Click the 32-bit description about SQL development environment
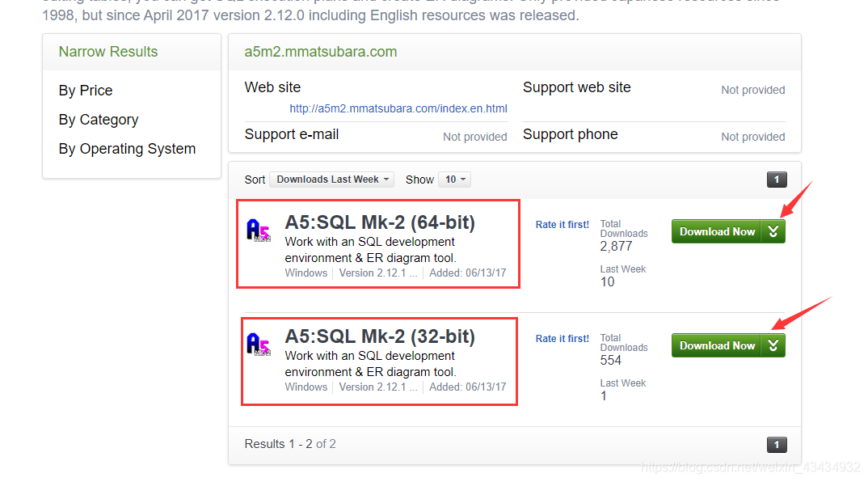The height and width of the screenshot is (482, 868). (x=370, y=364)
